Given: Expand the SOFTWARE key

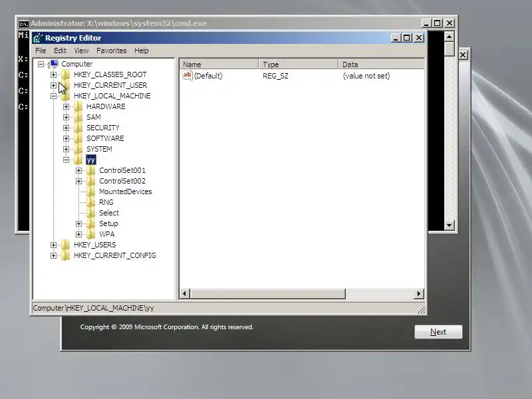Looking at the screenshot, I should tap(66, 138).
